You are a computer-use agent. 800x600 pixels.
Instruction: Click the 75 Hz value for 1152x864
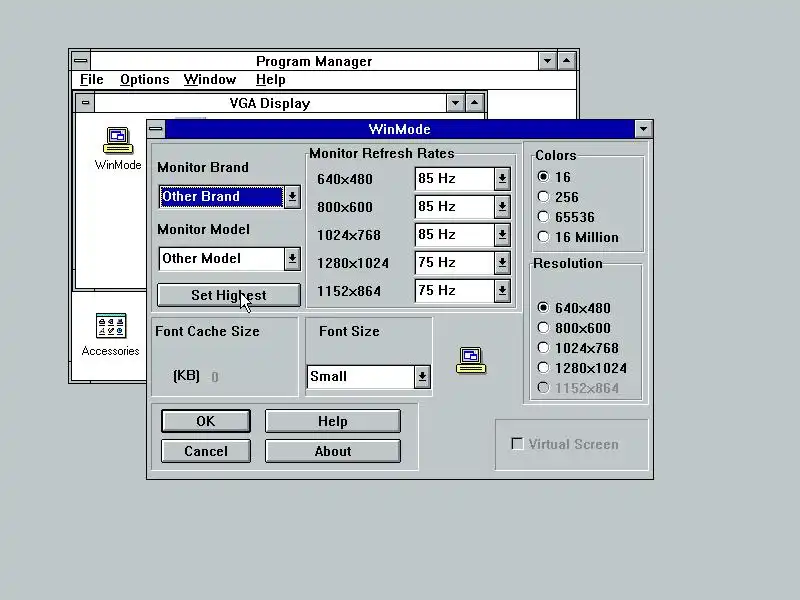(455, 291)
